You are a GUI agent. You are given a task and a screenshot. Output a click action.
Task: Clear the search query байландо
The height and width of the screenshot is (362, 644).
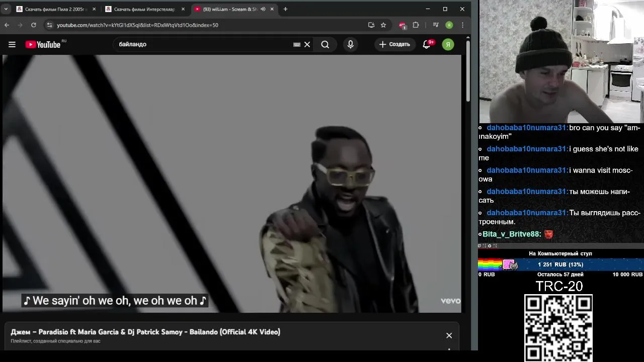[x=307, y=44]
